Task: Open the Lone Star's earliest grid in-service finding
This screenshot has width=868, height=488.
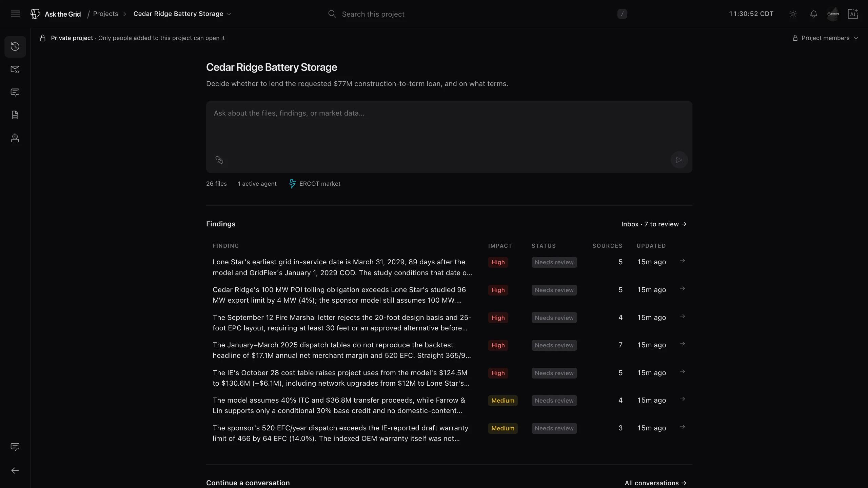Action: click(342, 267)
